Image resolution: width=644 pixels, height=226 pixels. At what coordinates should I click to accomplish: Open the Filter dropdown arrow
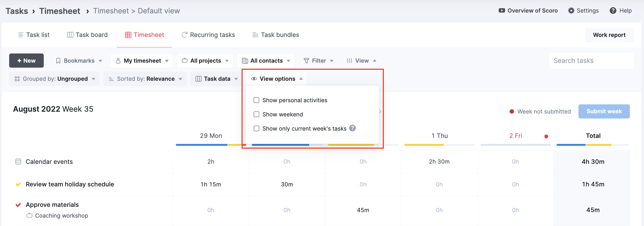tap(332, 61)
